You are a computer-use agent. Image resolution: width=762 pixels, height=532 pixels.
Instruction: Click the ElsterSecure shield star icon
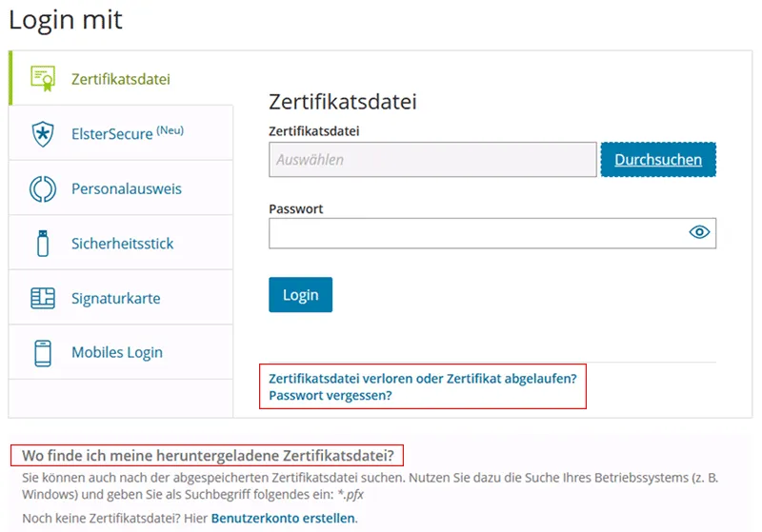point(43,133)
